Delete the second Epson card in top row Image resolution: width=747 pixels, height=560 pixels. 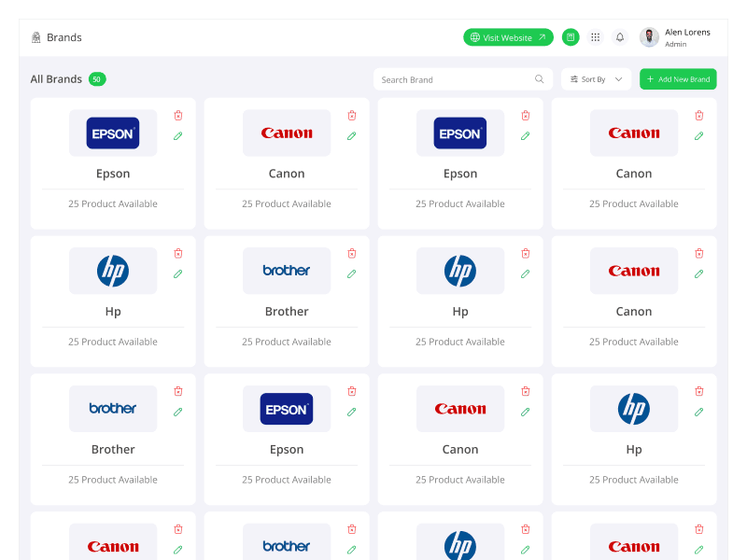pyautogui.click(x=526, y=115)
